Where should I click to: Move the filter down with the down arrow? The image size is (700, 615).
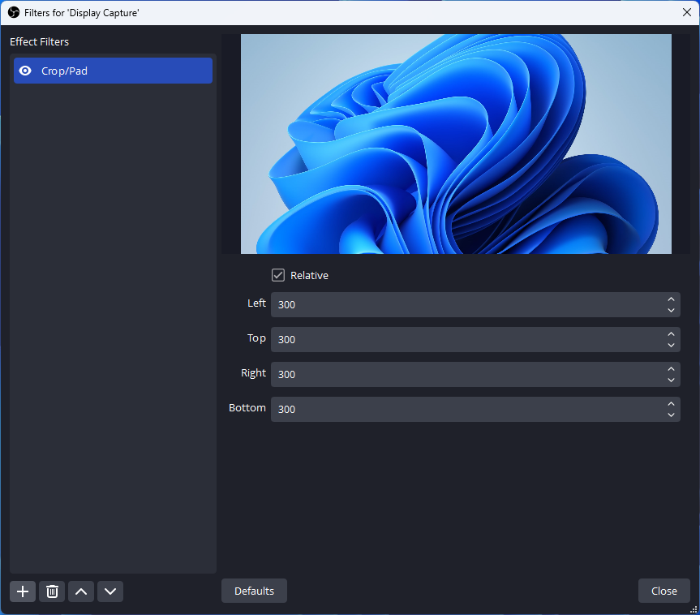[110, 591]
